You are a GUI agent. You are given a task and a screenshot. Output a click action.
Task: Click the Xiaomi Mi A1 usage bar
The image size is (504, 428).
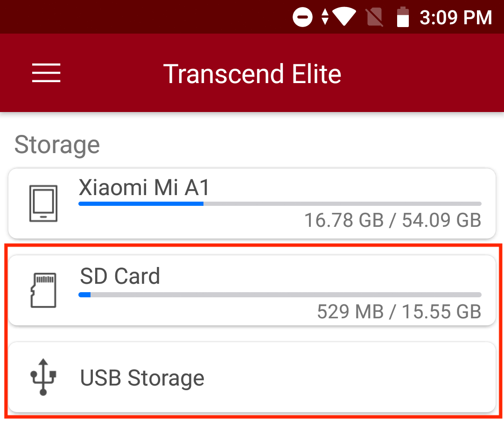(280, 204)
